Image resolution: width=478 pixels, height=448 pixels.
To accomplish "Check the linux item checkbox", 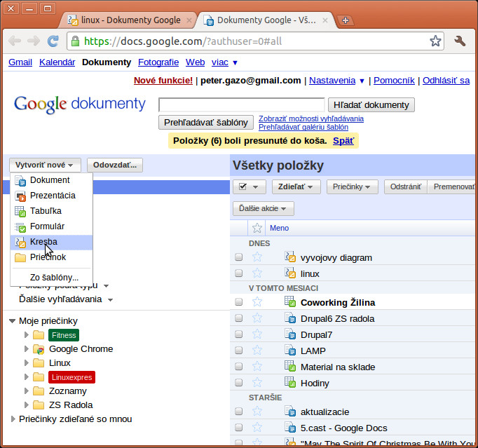I will click(239, 273).
